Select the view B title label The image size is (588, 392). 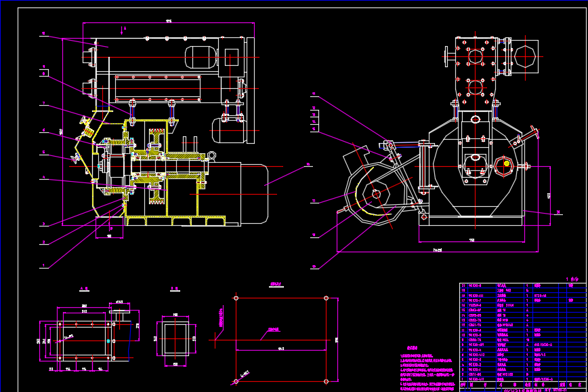pyautogui.click(x=175, y=289)
